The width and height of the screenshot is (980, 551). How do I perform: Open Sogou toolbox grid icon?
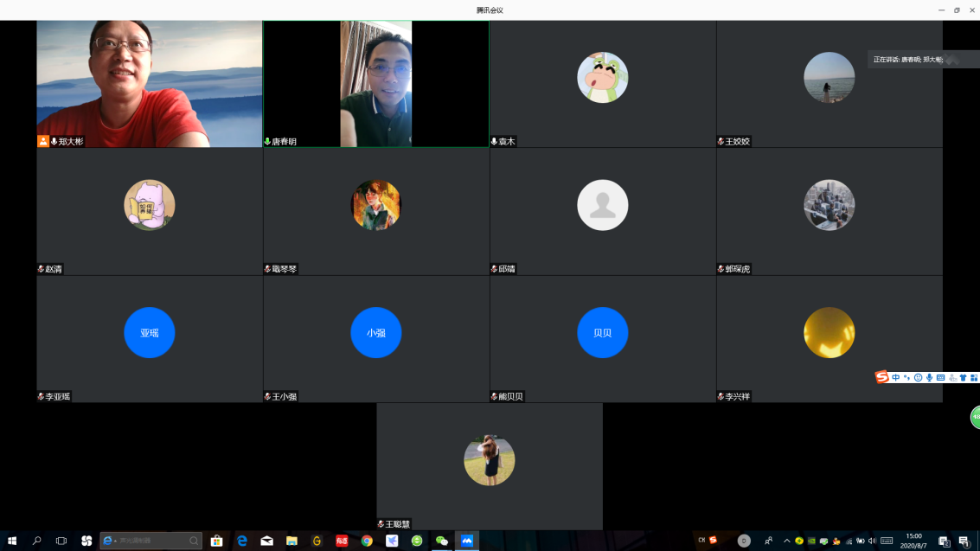pyautogui.click(x=974, y=377)
